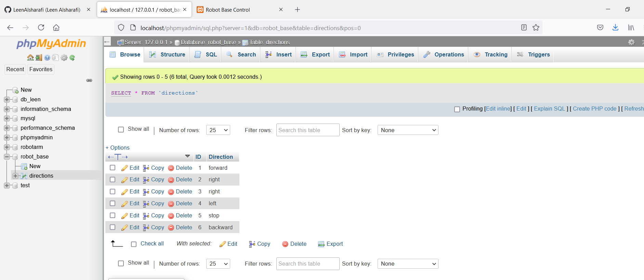Click the Save to Pocket icon
The image size is (644, 280).
[x=600, y=27]
